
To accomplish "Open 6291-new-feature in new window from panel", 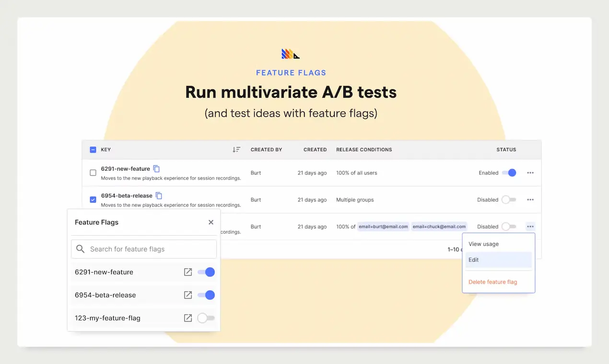I will (188, 272).
